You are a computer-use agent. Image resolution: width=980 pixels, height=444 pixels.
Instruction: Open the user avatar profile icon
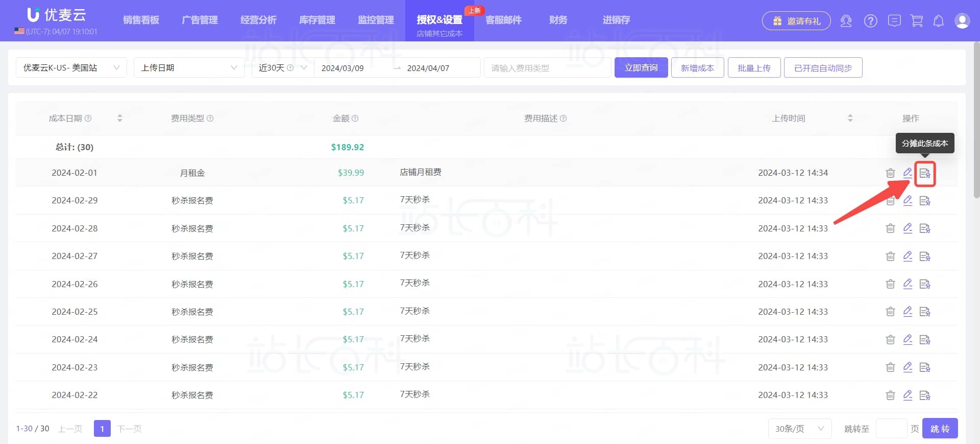pos(962,21)
